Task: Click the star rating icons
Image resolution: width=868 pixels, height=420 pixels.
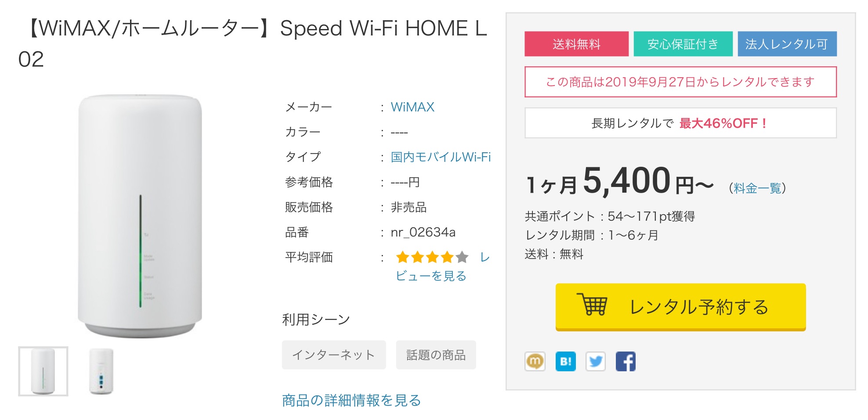Action: coord(432,257)
